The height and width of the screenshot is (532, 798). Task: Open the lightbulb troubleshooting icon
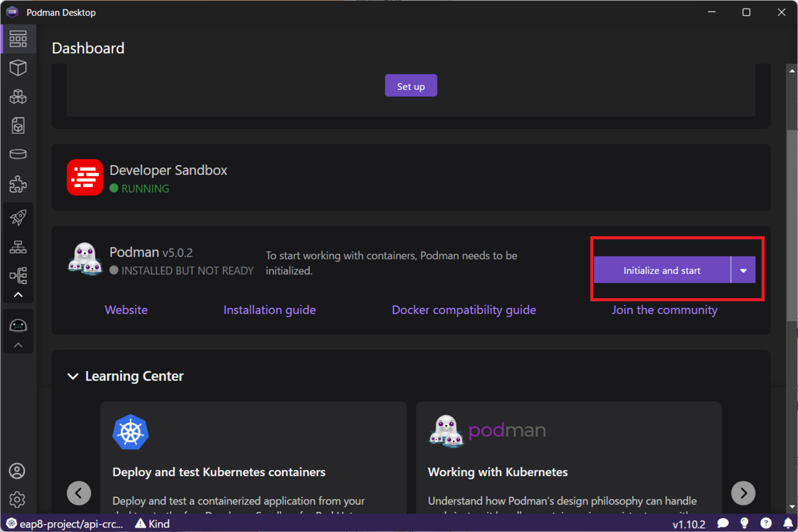click(744, 523)
